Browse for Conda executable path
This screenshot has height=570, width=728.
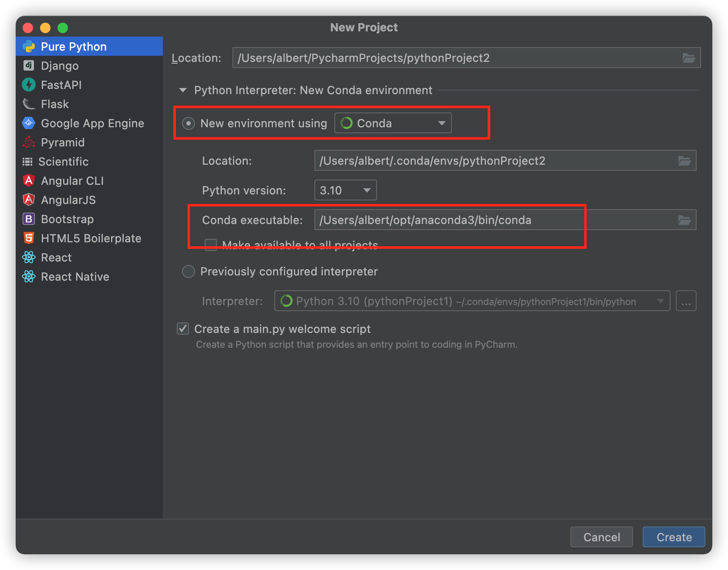coord(684,220)
